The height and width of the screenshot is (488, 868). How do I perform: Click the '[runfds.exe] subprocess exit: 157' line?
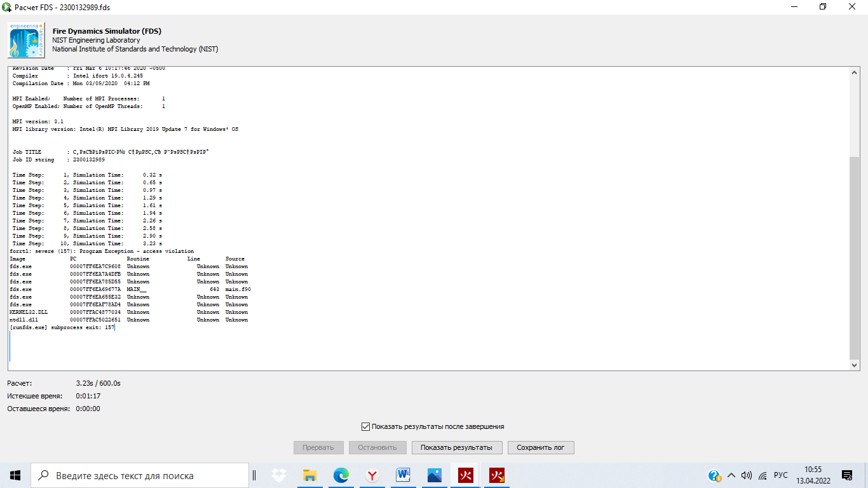pos(62,327)
